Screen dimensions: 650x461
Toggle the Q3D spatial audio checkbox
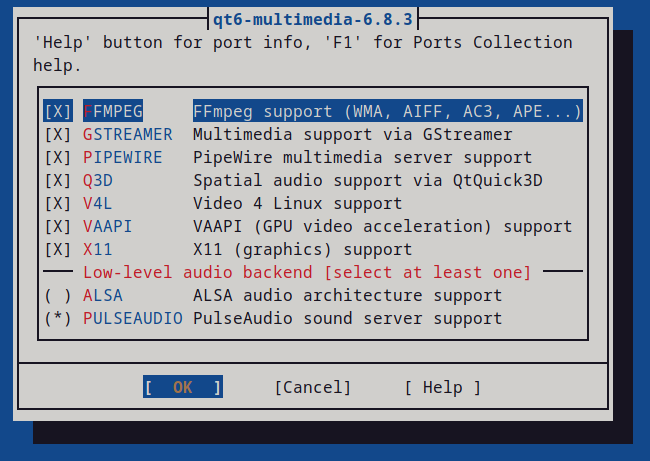[57, 180]
